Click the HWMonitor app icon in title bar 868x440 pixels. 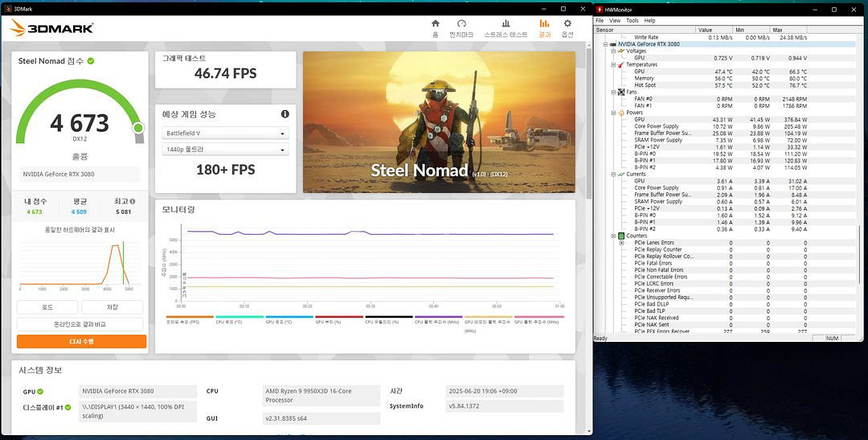(600, 10)
